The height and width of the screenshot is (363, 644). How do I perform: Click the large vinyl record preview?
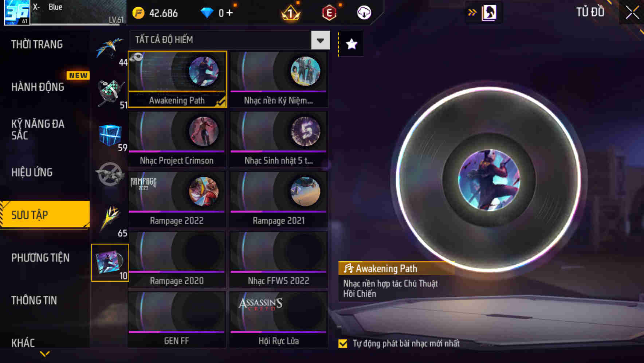(x=489, y=180)
